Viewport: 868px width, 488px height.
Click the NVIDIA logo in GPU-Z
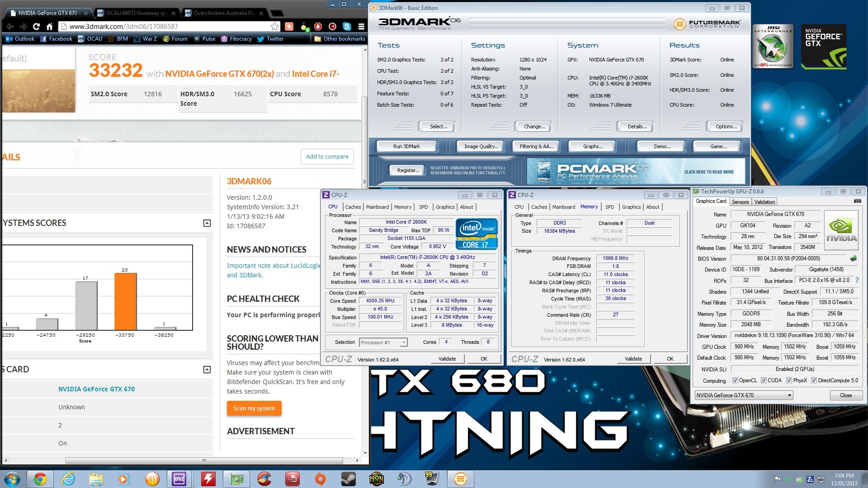(x=841, y=230)
